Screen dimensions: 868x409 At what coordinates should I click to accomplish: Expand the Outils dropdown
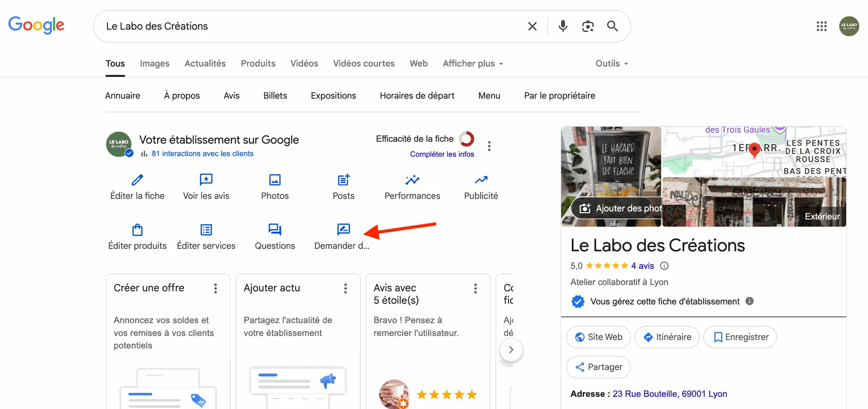pos(612,63)
